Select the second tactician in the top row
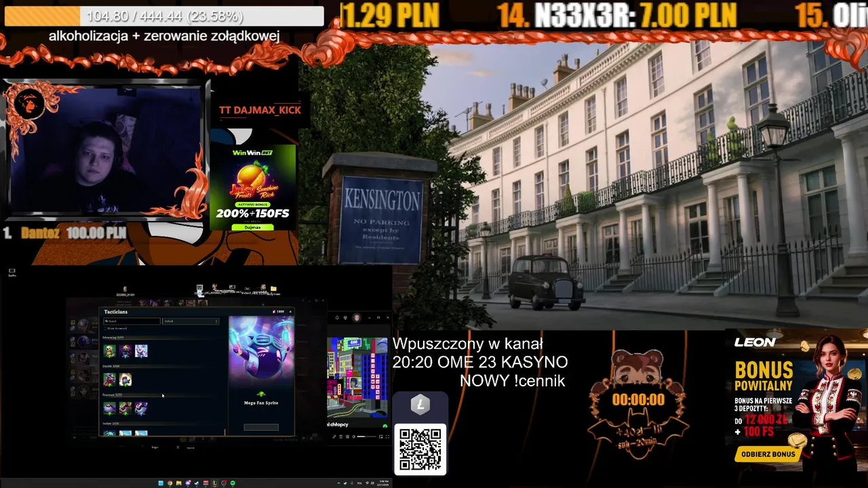The width and height of the screenshot is (868, 488). click(125, 351)
